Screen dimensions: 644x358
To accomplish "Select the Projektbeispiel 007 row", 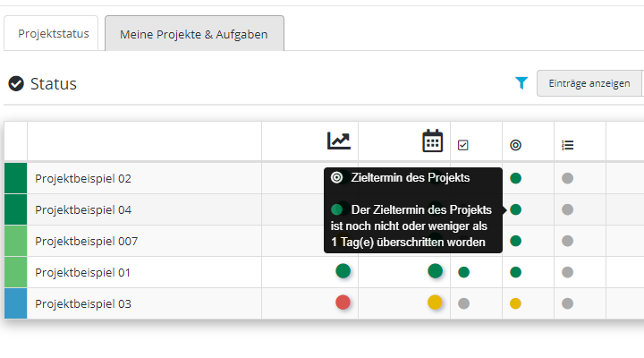I will 86,241.
